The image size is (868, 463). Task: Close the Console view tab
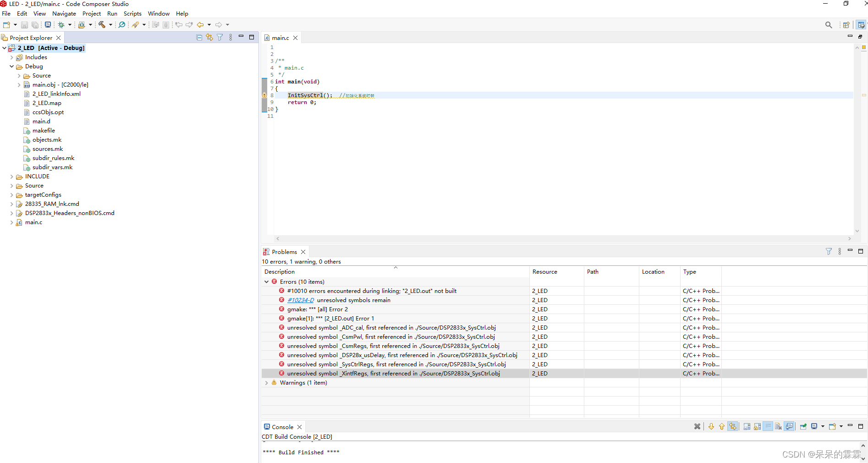click(300, 427)
